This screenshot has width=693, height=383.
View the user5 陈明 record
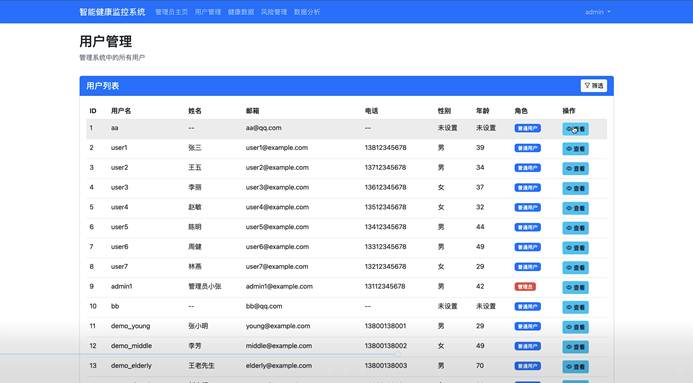[575, 228]
